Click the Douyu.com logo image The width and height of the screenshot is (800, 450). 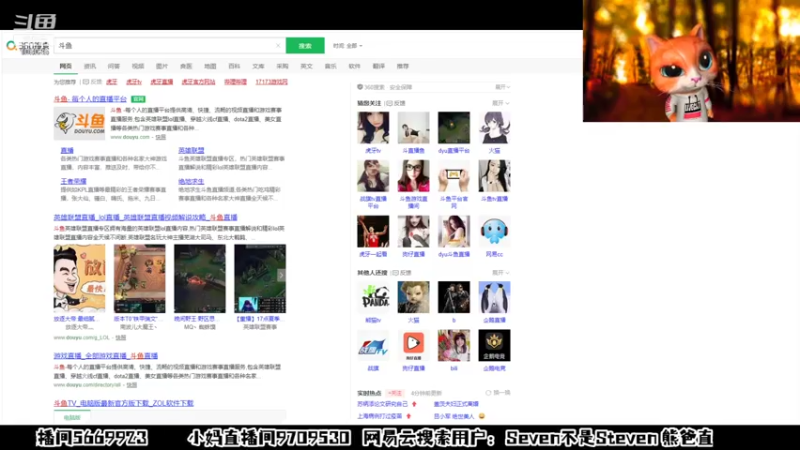pos(79,123)
